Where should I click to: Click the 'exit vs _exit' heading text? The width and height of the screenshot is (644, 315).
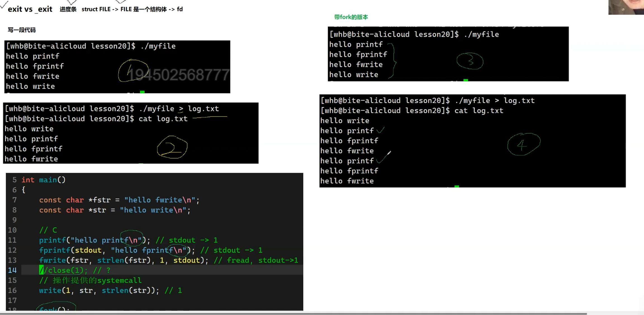pos(30,9)
